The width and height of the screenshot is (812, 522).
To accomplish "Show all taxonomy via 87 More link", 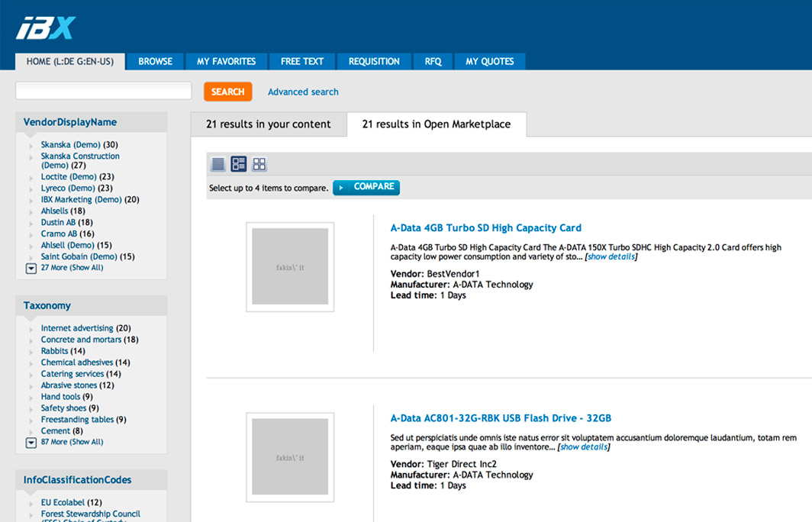I will tap(72, 443).
